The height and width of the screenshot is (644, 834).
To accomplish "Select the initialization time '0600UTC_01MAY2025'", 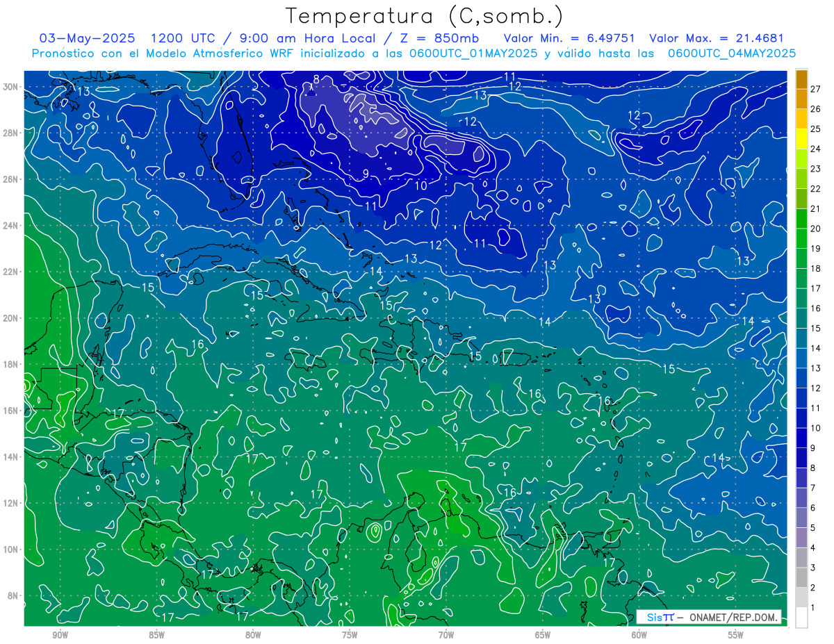I will pyautogui.click(x=471, y=53).
